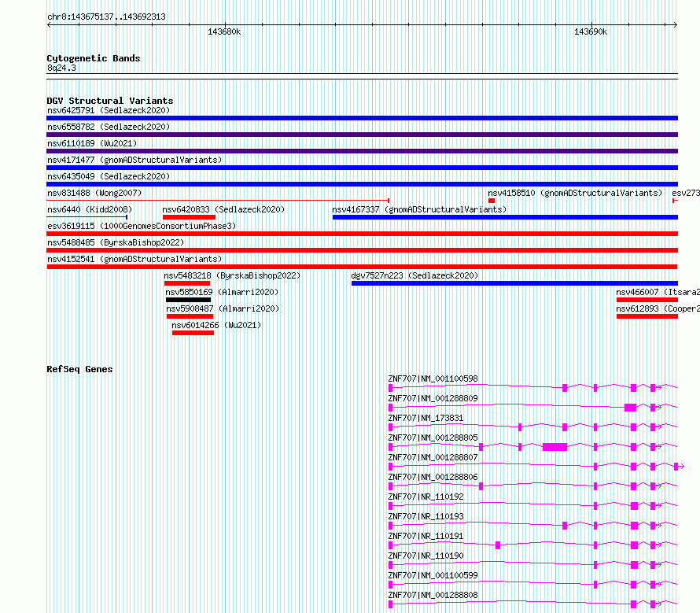Screen dimensions: 700x613
Task: Click the large exon block in NM_001288805
Action: (x=555, y=447)
